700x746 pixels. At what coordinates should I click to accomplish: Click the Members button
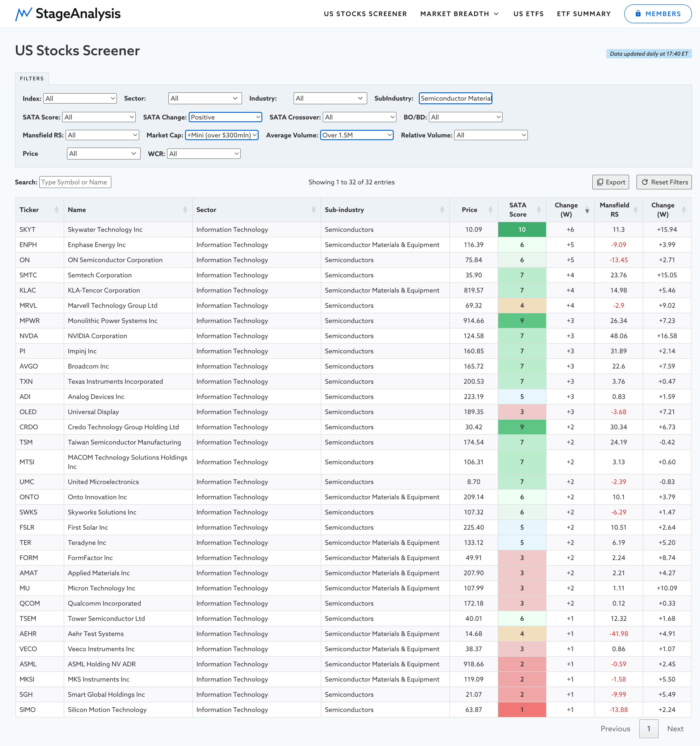pyautogui.click(x=658, y=14)
